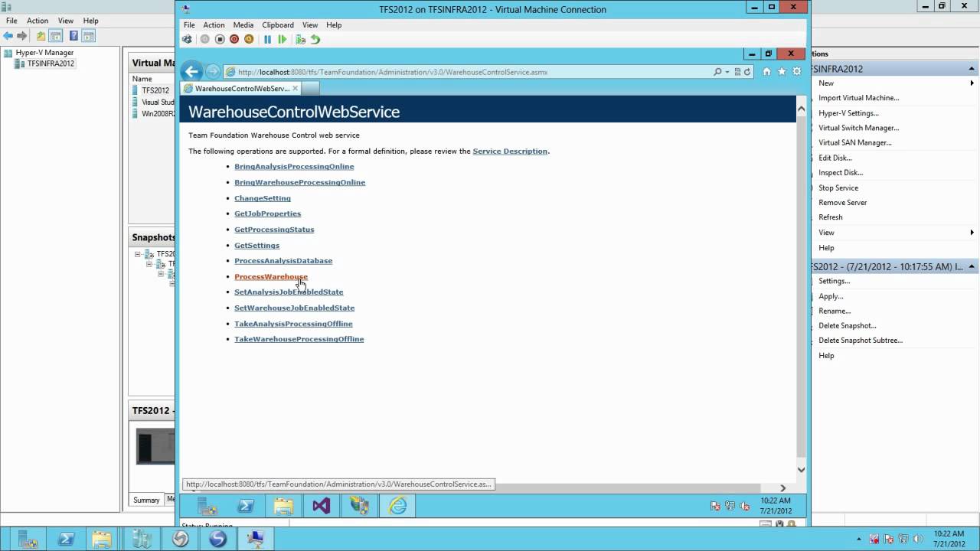
Task: Go back in Internet Explorer
Action: pyautogui.click(x=192, y=72)
